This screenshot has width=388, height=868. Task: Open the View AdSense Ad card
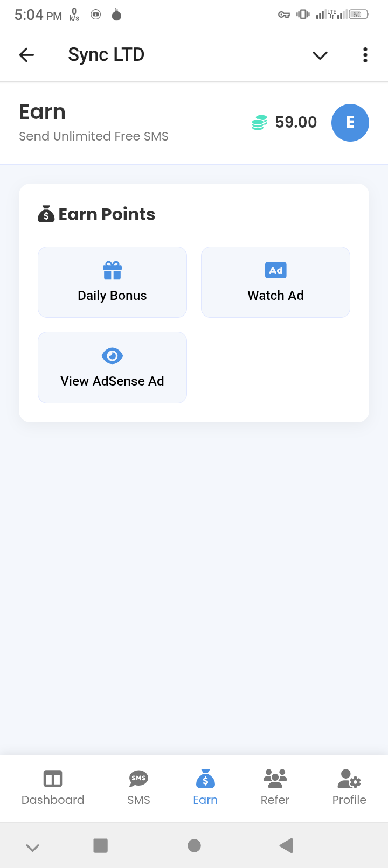[x=112, y=367]
